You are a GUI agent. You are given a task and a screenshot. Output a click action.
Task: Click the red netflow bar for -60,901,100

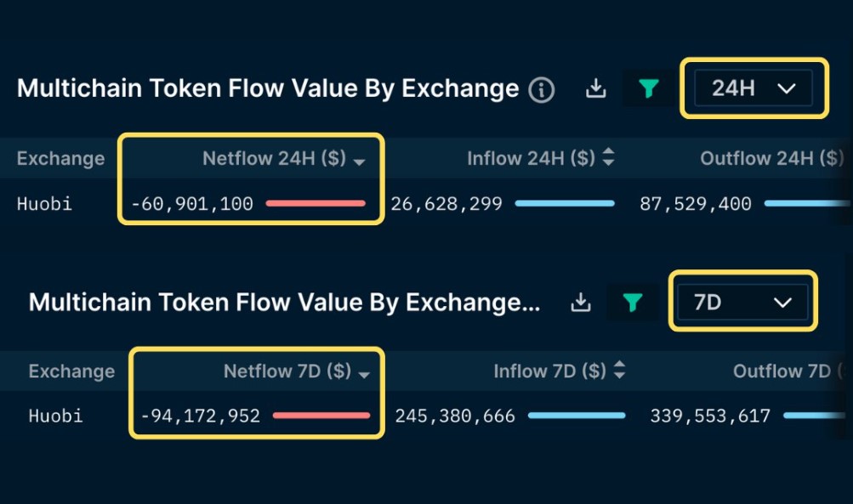tap(316, 203)
